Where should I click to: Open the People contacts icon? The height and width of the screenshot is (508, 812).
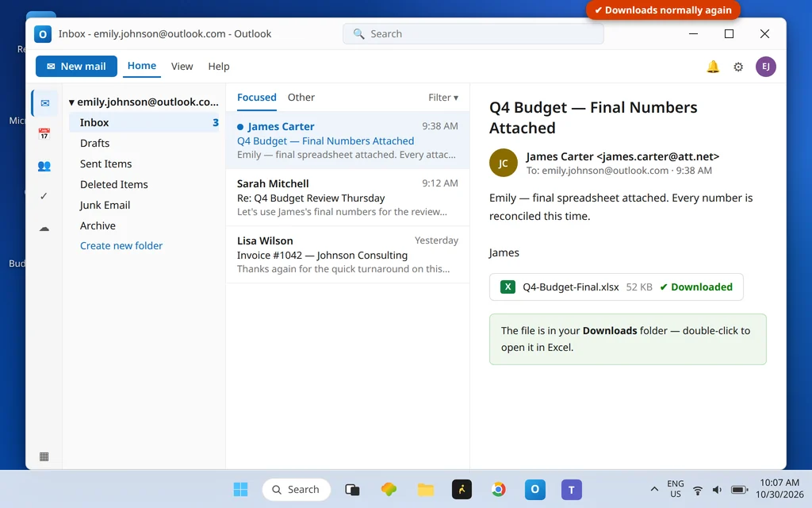point(44,166)
